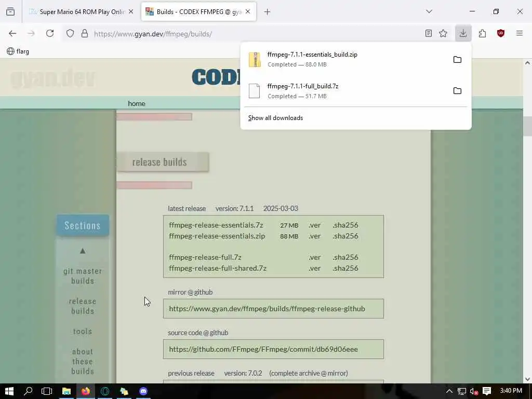
Task: Expand the list all tabs chevron
Action: [x=429, y=11]
